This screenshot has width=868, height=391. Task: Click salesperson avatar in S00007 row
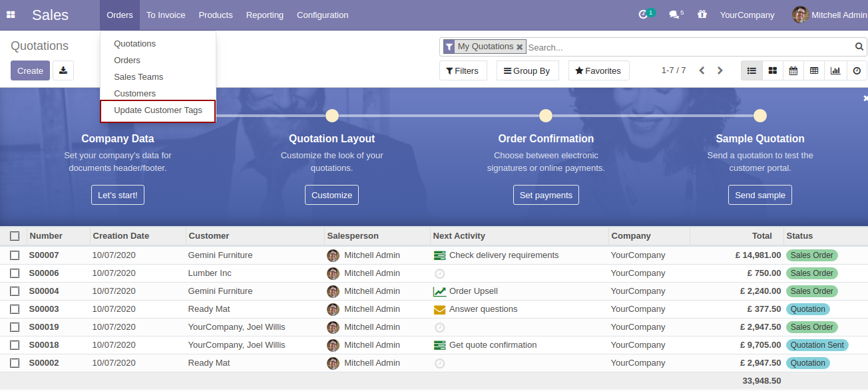(333, 255)
